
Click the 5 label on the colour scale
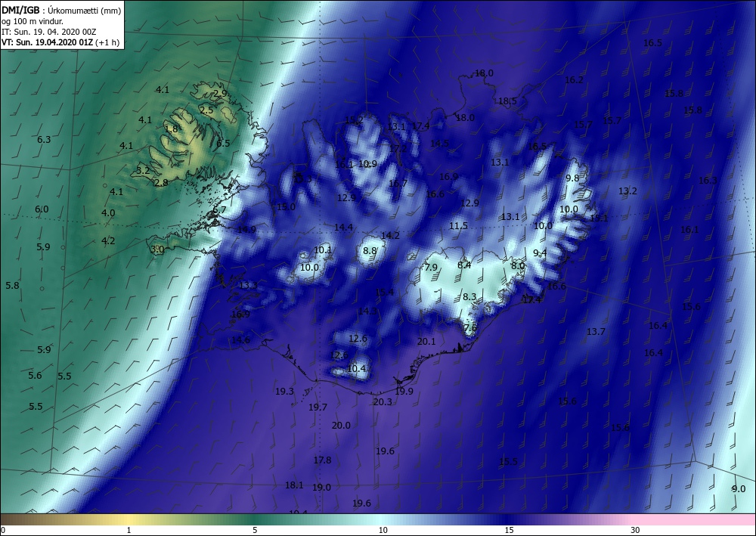pyautogui.click(x=255, y=530)
